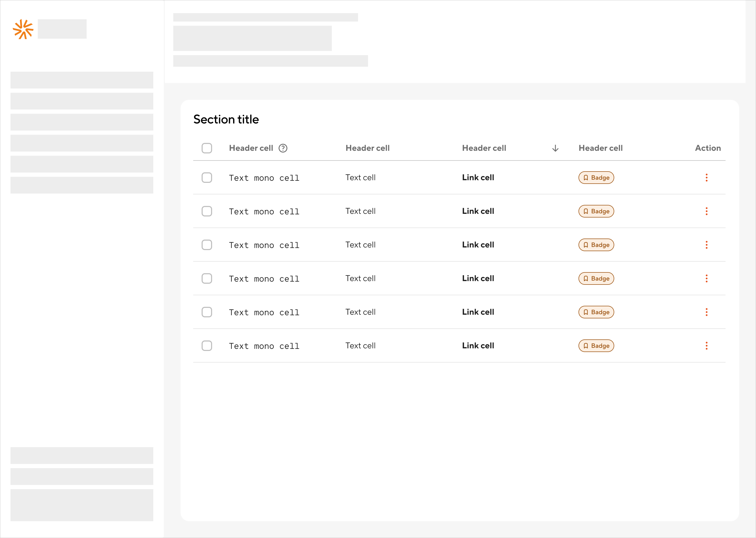
Task: Click the orange starburst logo
Action: pos(23,29)
